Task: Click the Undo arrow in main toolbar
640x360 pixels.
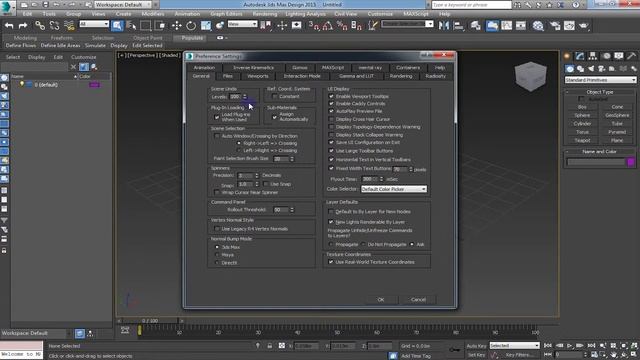Action: point(9,25)
